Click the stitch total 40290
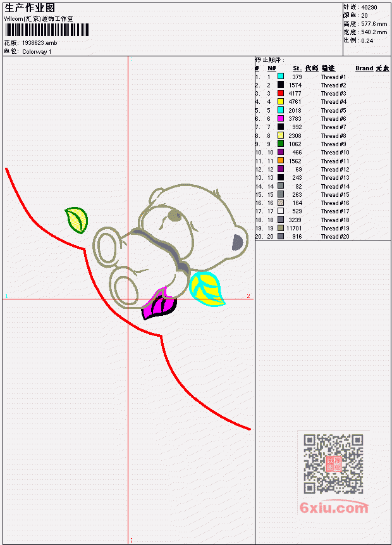Viewport: 392px width, 545px height. [x=369, y=8]
